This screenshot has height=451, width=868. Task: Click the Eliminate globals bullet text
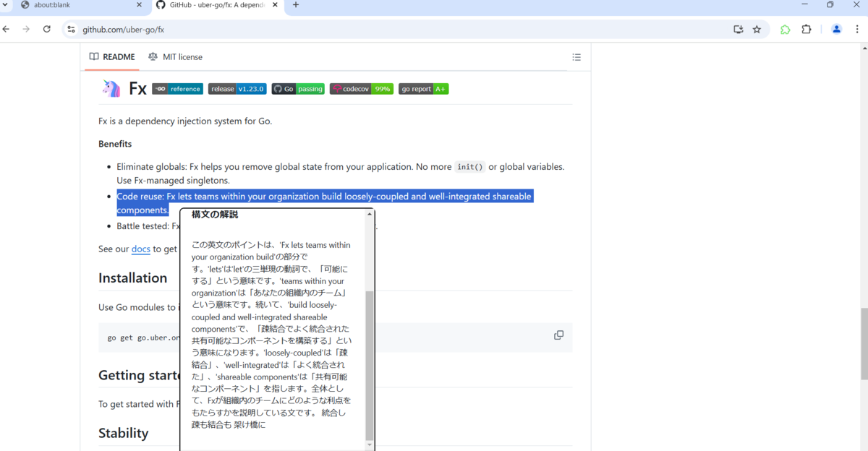point(341,173)
